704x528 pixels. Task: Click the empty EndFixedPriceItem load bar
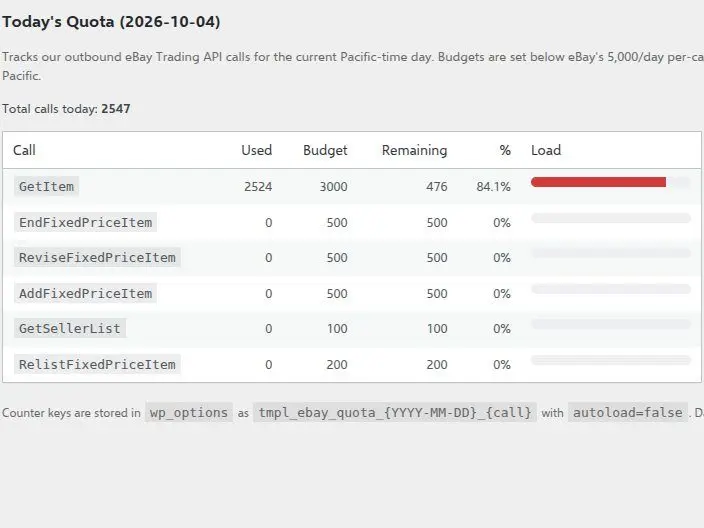click(611, 218)
